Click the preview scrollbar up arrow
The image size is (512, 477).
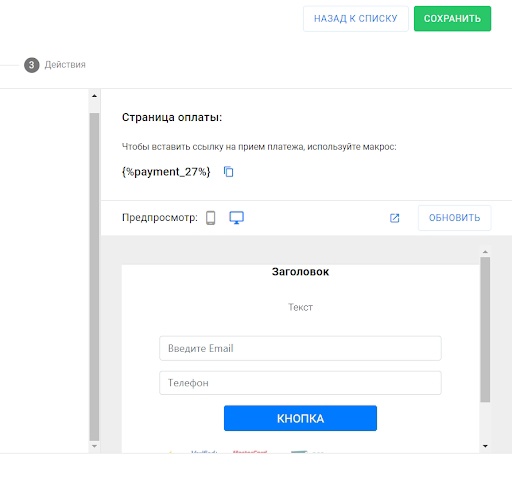pos(485,252)
